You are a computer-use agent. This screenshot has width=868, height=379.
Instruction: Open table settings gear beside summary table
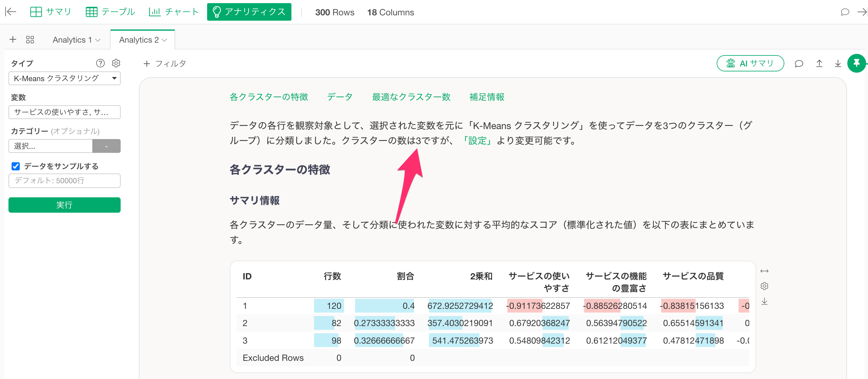(764, 286)
